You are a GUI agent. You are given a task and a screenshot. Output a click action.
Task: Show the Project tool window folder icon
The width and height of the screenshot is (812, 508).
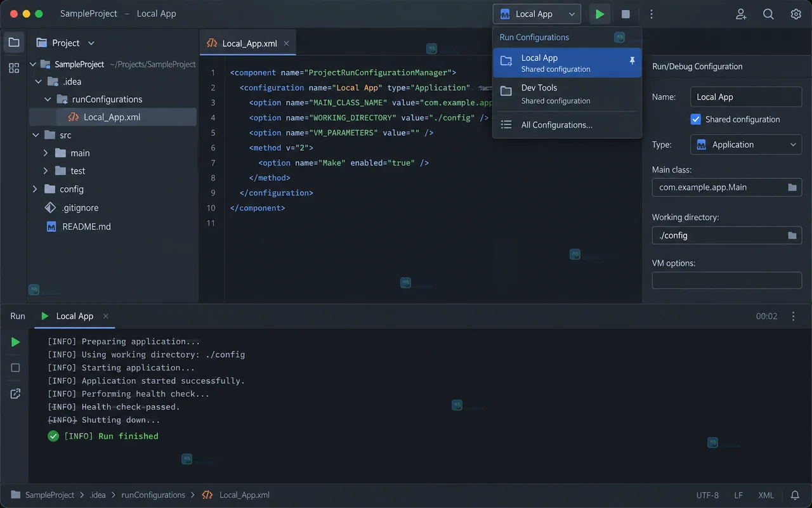coord(14,42)
